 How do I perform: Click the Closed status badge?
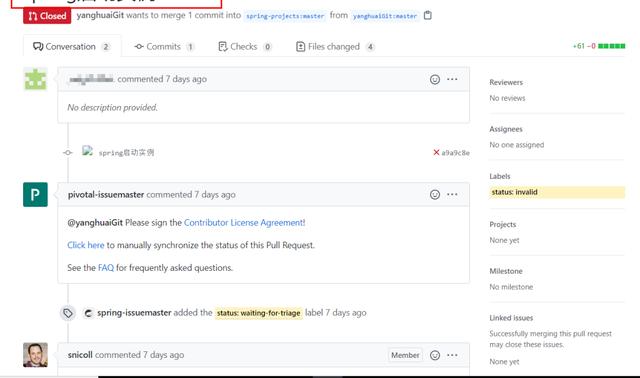[47, 16]
